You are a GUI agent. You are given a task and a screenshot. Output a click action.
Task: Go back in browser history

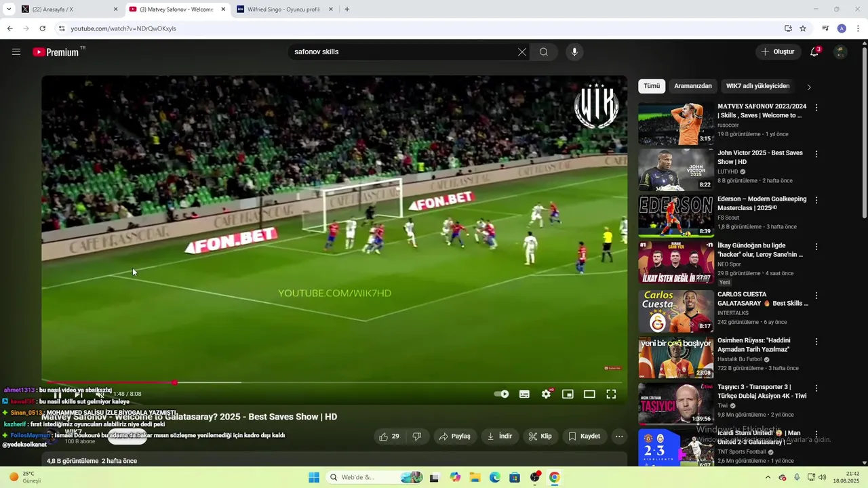point(9,28)
